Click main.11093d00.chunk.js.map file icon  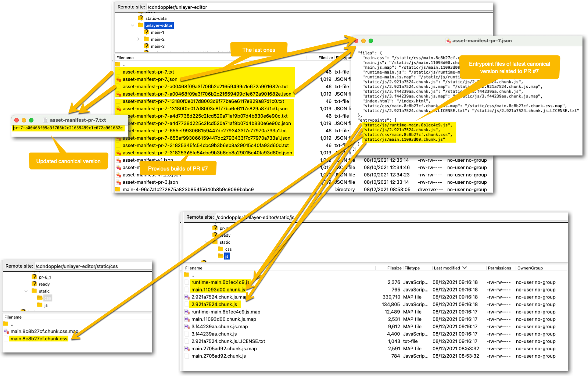click(187, 319)
